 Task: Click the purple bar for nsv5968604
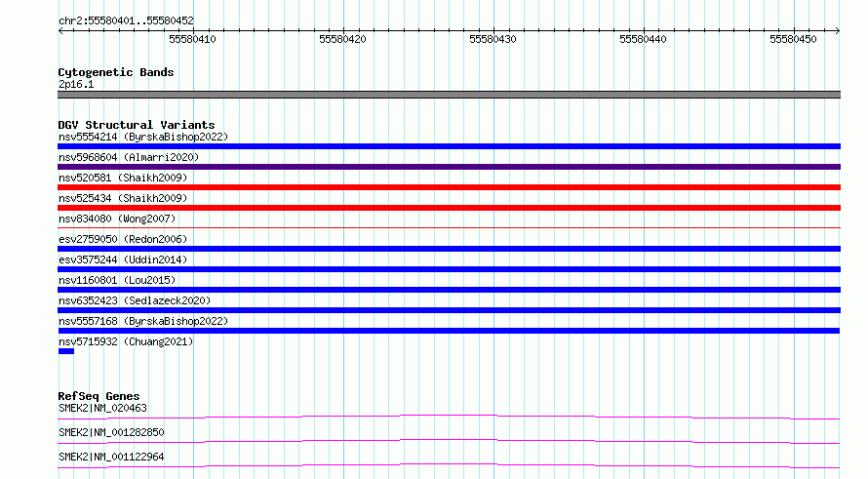pos(449,167)
